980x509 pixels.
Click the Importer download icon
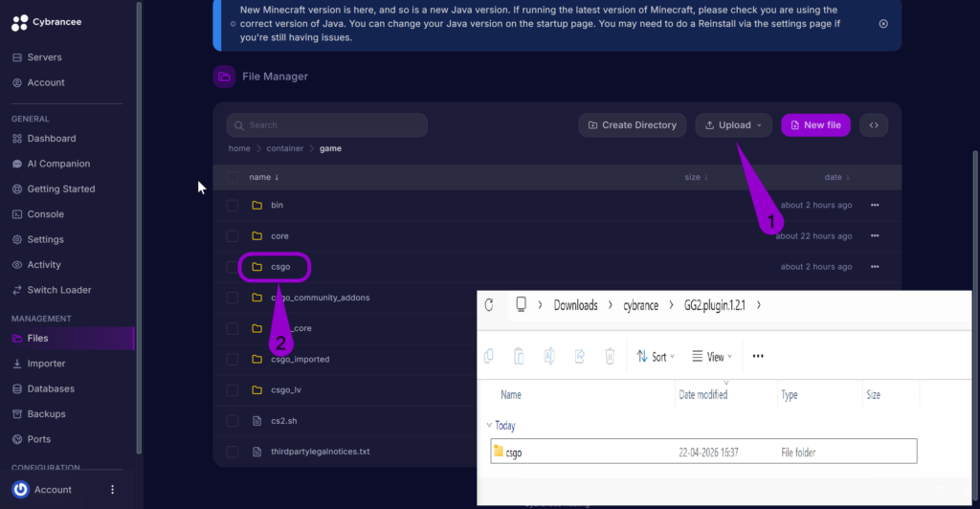point(17,364)
